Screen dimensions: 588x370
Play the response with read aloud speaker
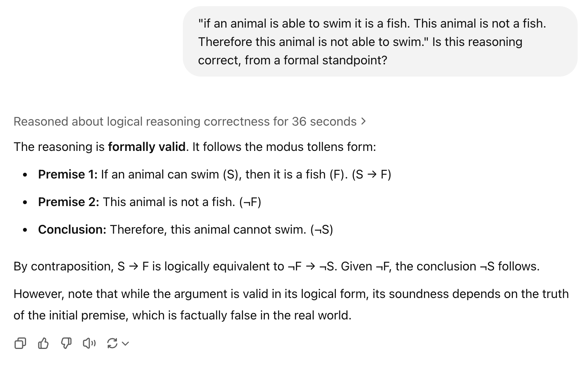tap(89, 343)
